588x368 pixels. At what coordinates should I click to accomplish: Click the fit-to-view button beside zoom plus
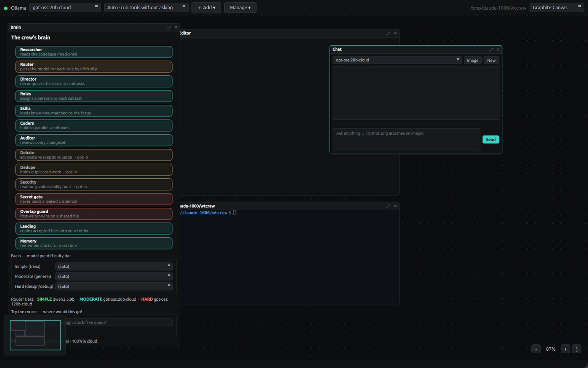pyautogui.click(x=577, y=349)
